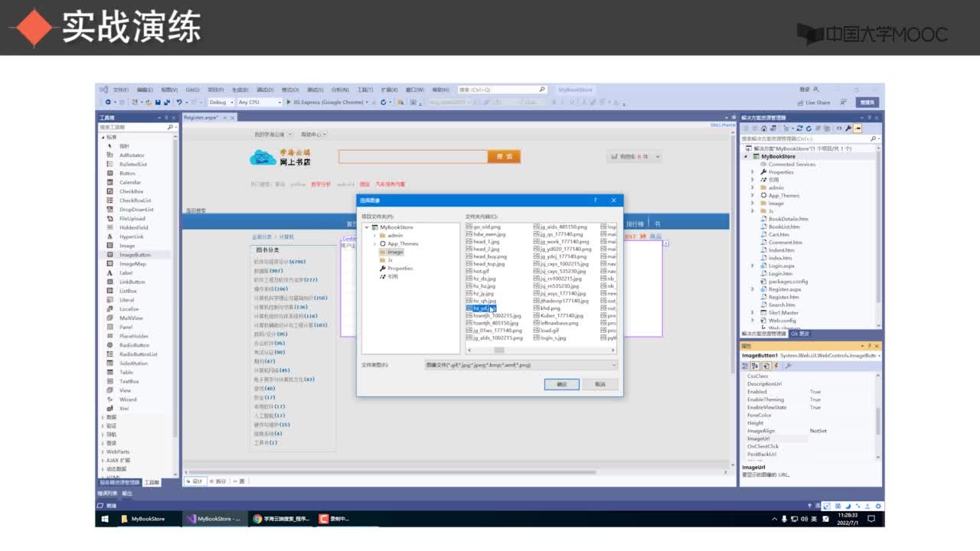Switch to the 设计 view tab
Image resolution: width=980 pixels, height=551 pixels.
pos(195,481)
